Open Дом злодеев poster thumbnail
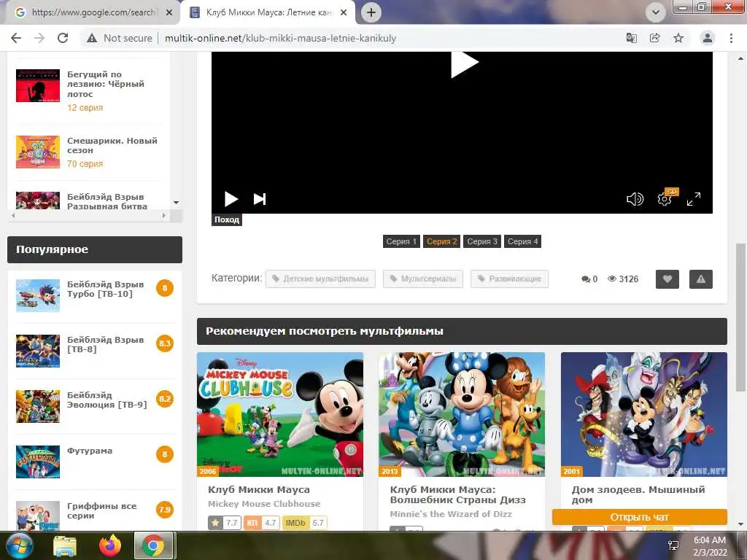747x560 pixels. coord(644,414)
